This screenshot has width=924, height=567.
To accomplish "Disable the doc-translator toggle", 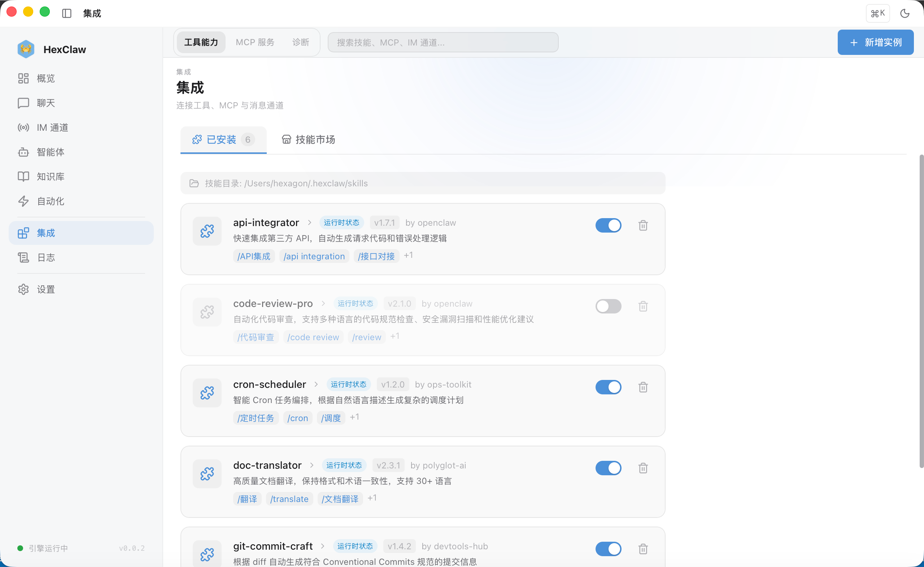I will [x=608, y=468].
